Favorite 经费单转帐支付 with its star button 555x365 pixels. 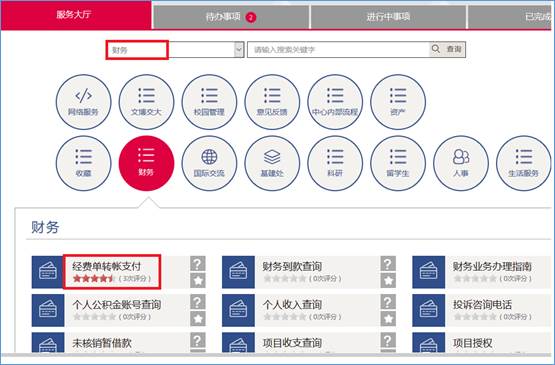[x=198, y=280]
